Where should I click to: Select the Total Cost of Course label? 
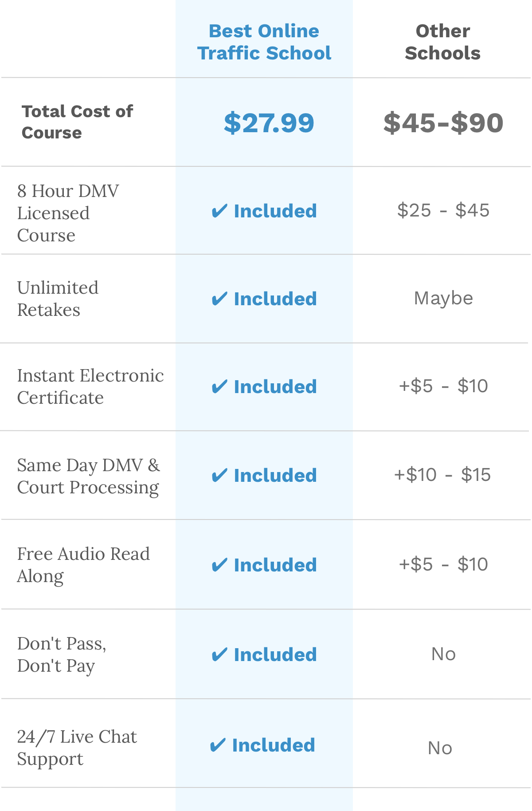click(77, 122)
